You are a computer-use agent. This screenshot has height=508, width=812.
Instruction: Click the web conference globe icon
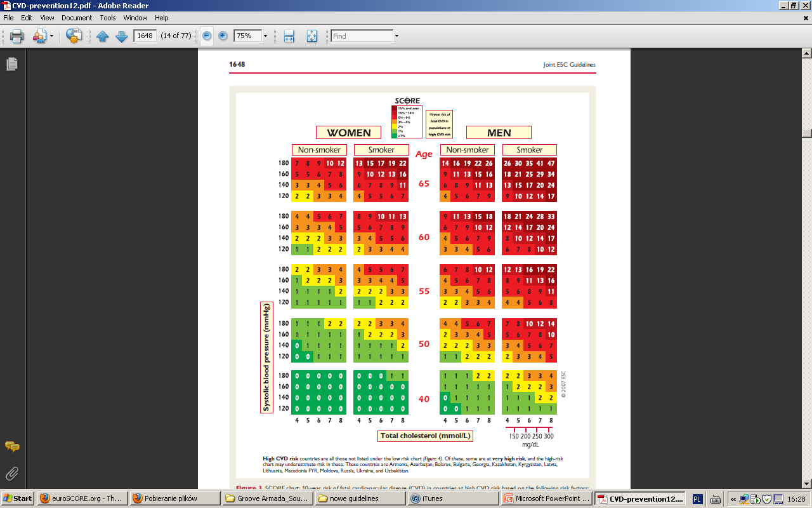(x=74, y=36)
